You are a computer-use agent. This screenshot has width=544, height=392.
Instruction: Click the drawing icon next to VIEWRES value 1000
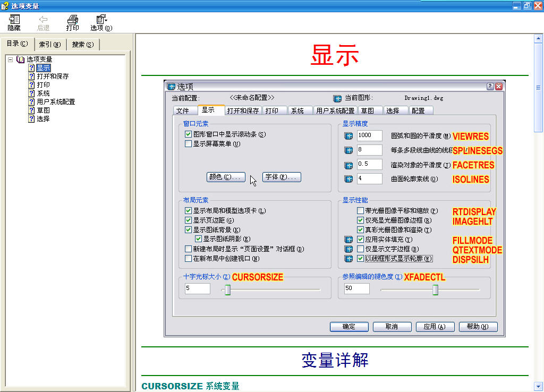(348, 136)
